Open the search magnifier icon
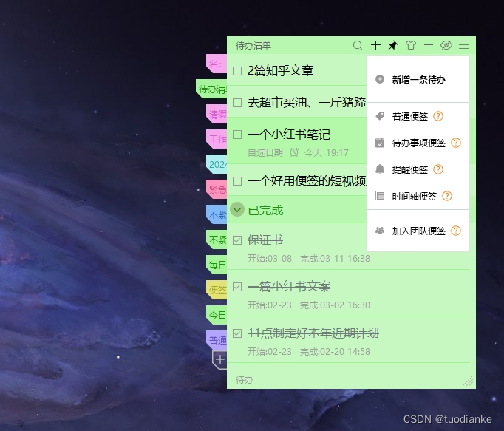The width and height of the screenshot is (504, 431). [x=358, y=45]
